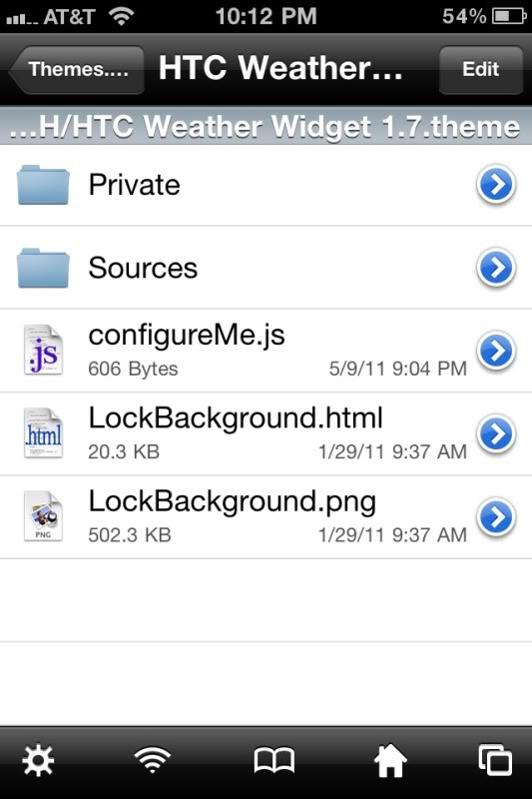Tap the HTC Weather Widget path bar
The height and width of the screenshot is (799, 532).
pos(266,126)
